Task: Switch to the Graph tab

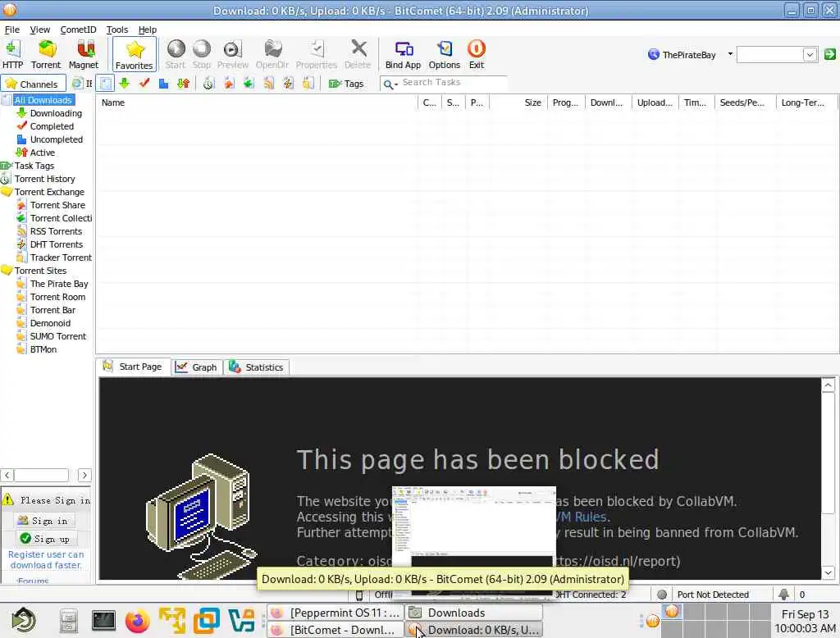Action: [197, 367]
